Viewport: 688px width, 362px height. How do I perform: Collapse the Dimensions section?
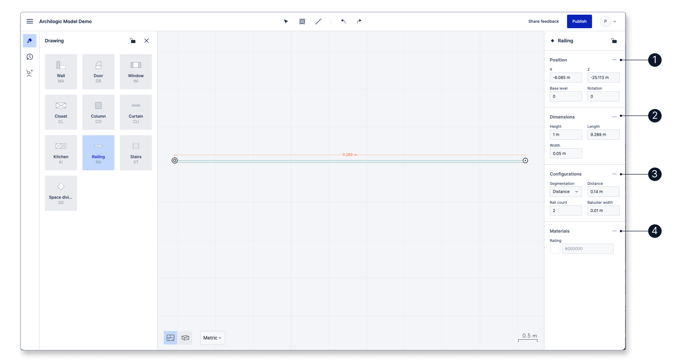(614, 117)
